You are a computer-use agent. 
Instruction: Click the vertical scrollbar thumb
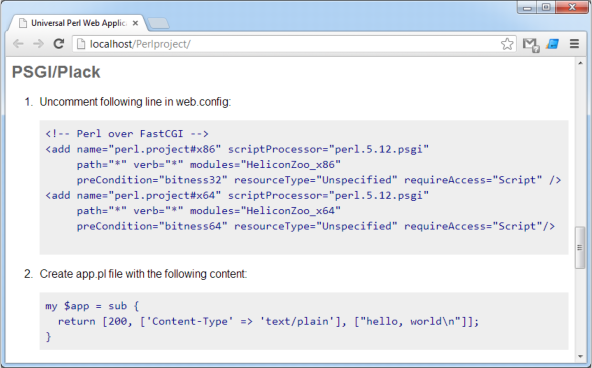[580, 248]
